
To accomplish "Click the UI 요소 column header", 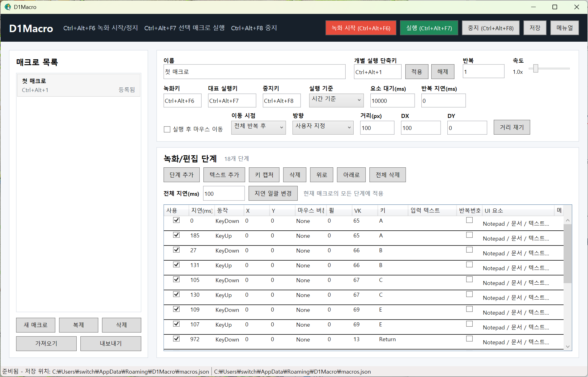I will [518, 211].
